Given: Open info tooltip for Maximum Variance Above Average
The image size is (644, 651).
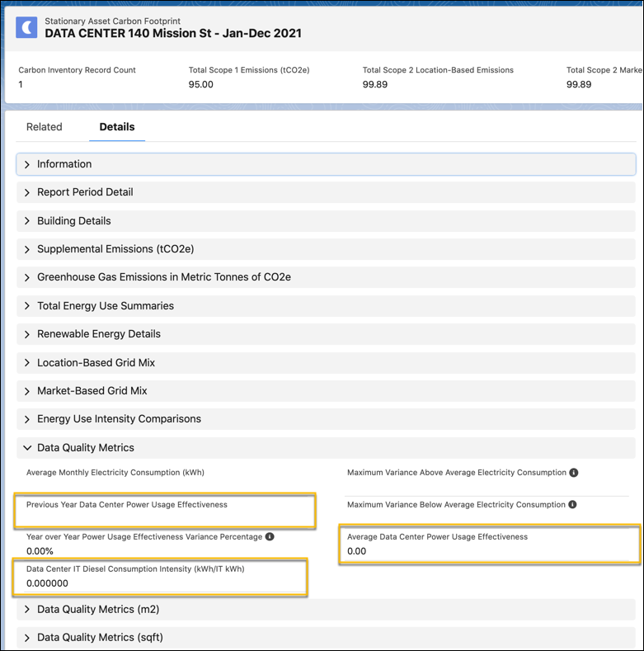Looking at the screenshot, I should click(573, 473).
